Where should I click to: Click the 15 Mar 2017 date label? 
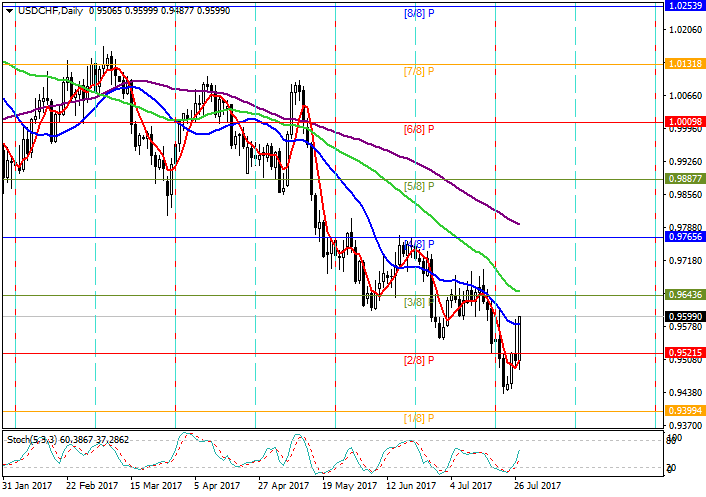coord(156,486)
